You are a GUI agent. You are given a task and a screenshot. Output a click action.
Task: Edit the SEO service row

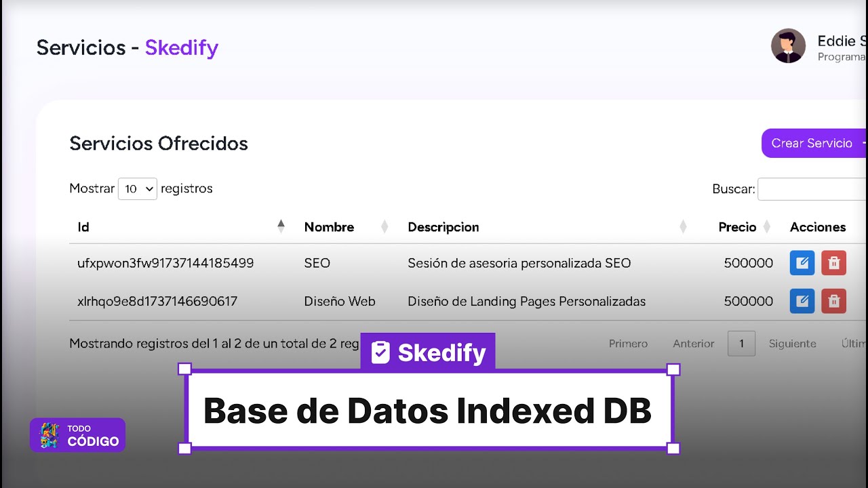pos(802,263)
